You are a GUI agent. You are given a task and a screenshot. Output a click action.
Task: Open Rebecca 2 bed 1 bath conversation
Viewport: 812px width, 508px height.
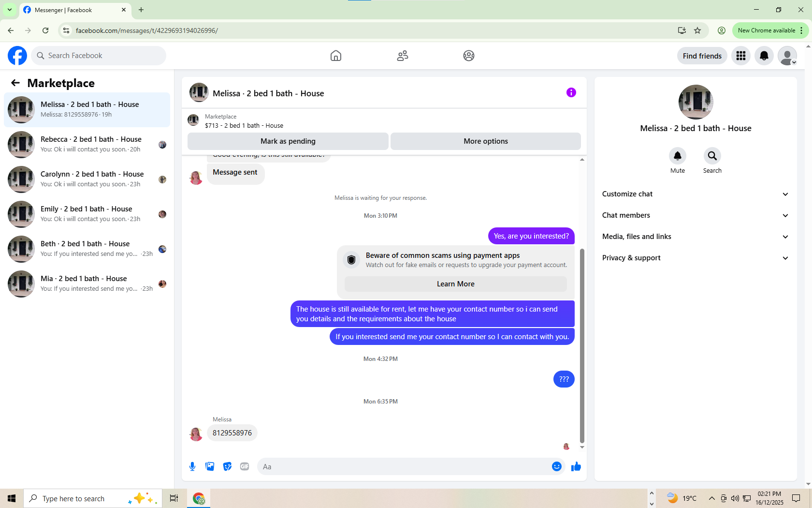pyautogui.click(x=87, y=145)
